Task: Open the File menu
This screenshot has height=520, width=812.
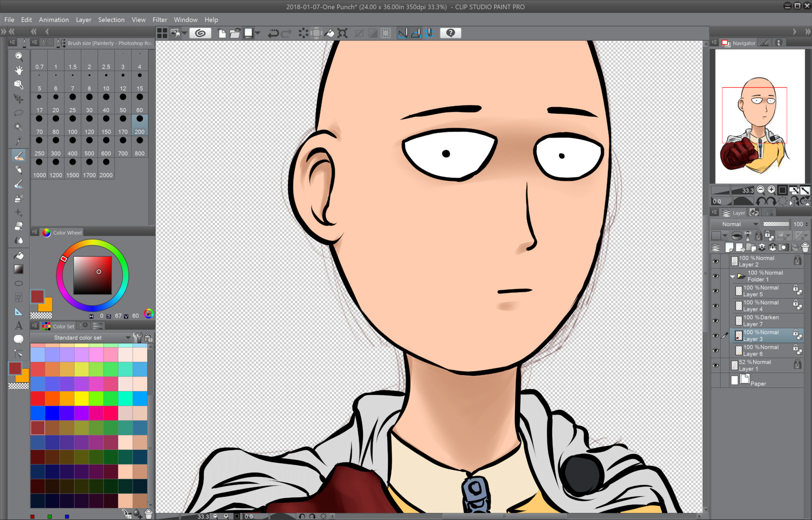Action: [x=9, y=20]
